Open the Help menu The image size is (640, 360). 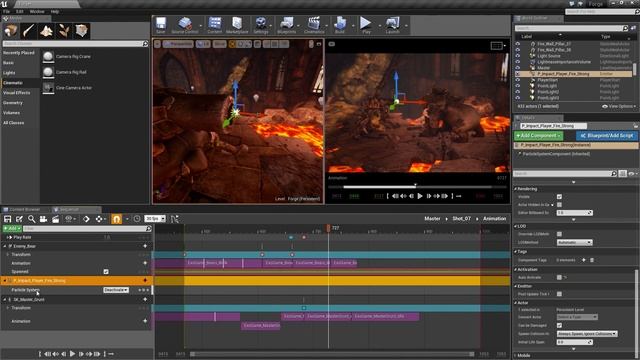(x=55, y=11)
